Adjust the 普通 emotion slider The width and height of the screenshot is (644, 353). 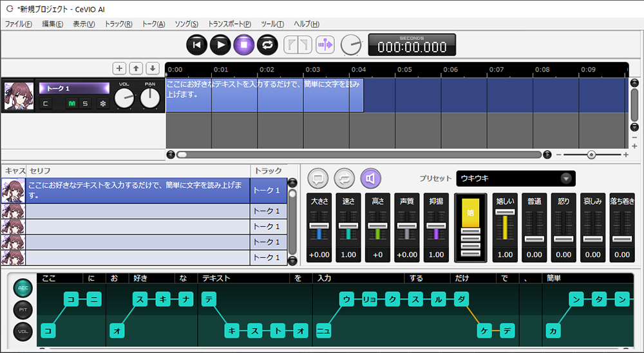[535, 239]
